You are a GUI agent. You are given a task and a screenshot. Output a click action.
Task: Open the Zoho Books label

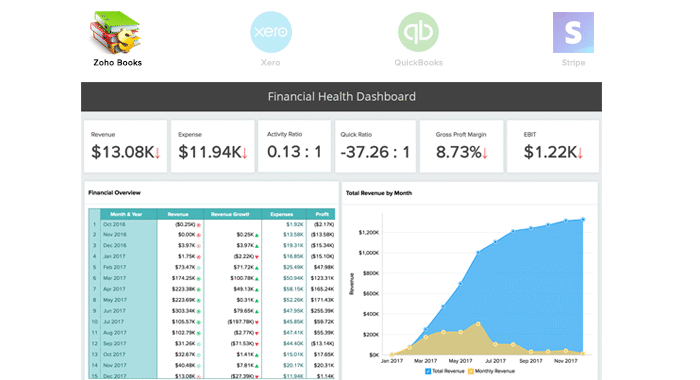point(117,63)
